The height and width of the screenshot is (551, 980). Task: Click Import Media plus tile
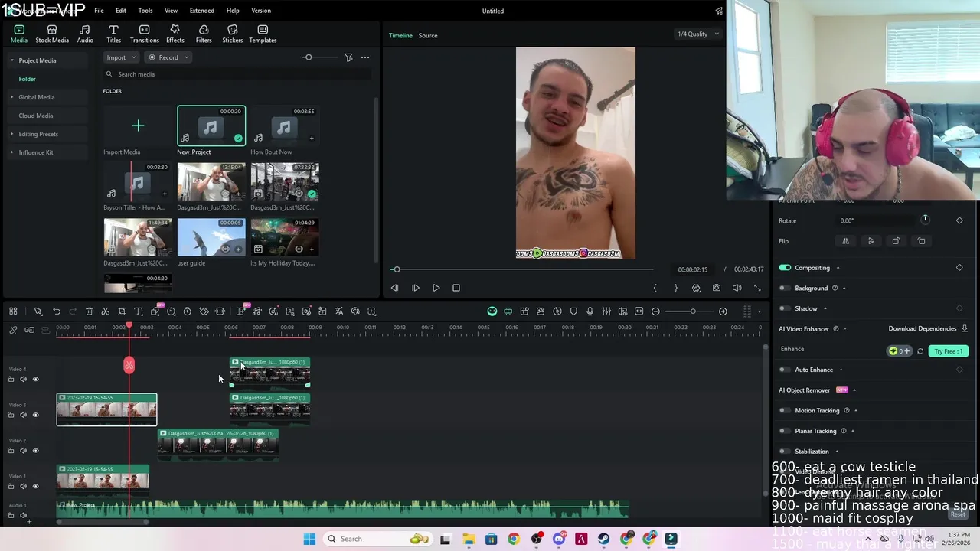pyautogui.click(x=138, y=126)
